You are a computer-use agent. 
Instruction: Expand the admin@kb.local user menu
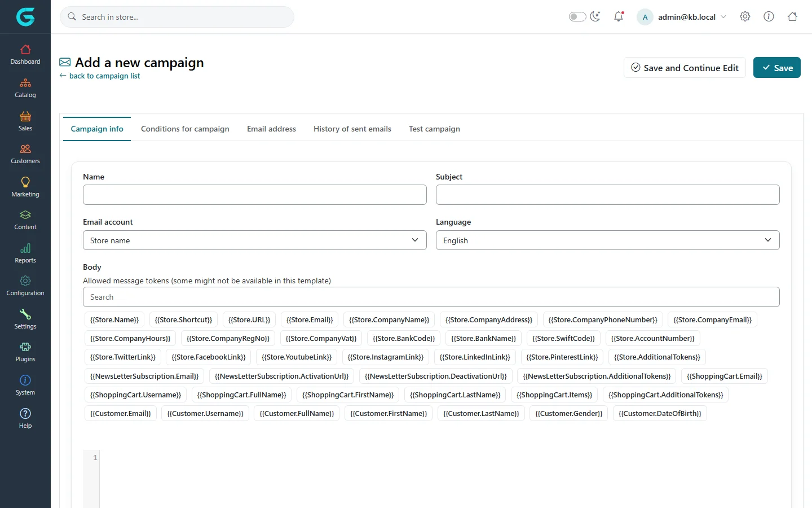[x=682, y=17]
